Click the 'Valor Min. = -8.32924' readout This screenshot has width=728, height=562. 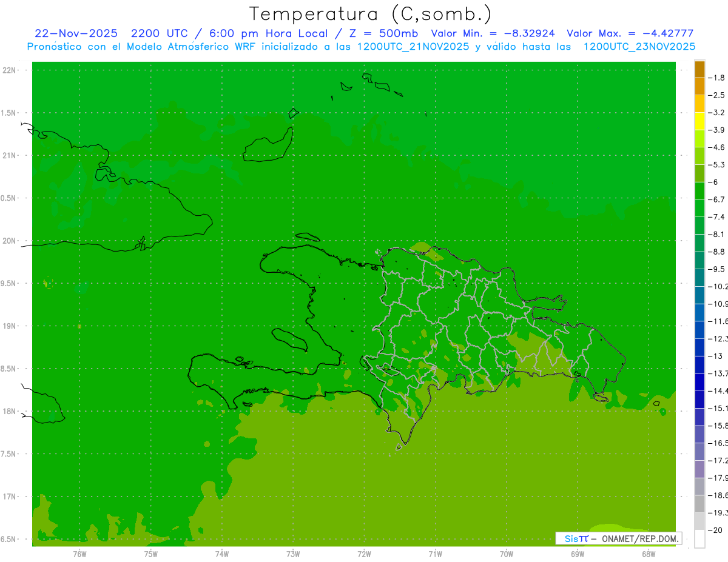point(493,33)
